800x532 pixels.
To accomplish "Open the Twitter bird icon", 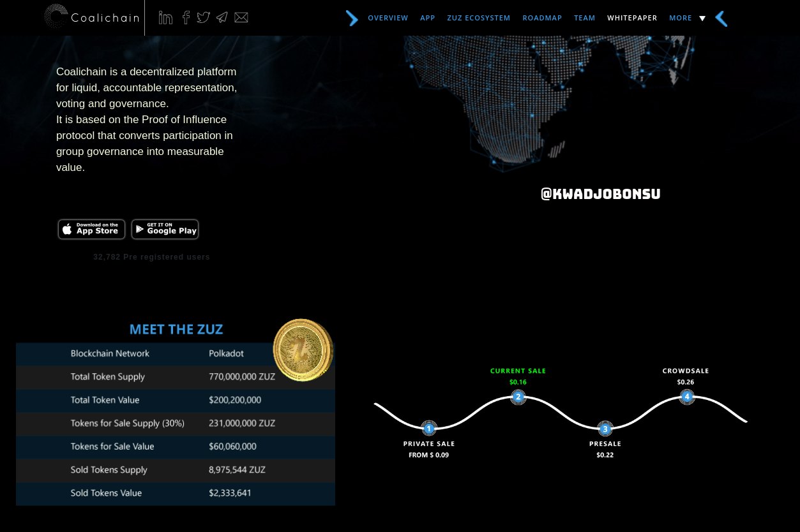I will 203,17.
